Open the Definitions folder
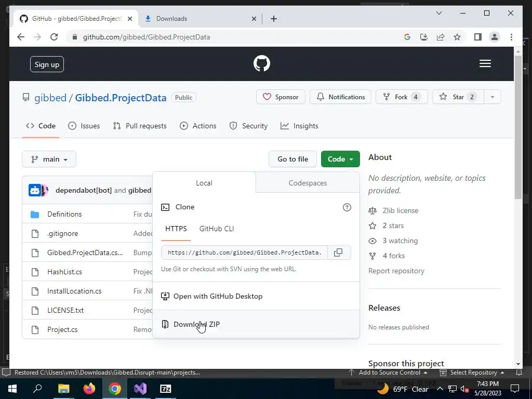The height and width of the screenshot is (399, 532). click(64, 214)
